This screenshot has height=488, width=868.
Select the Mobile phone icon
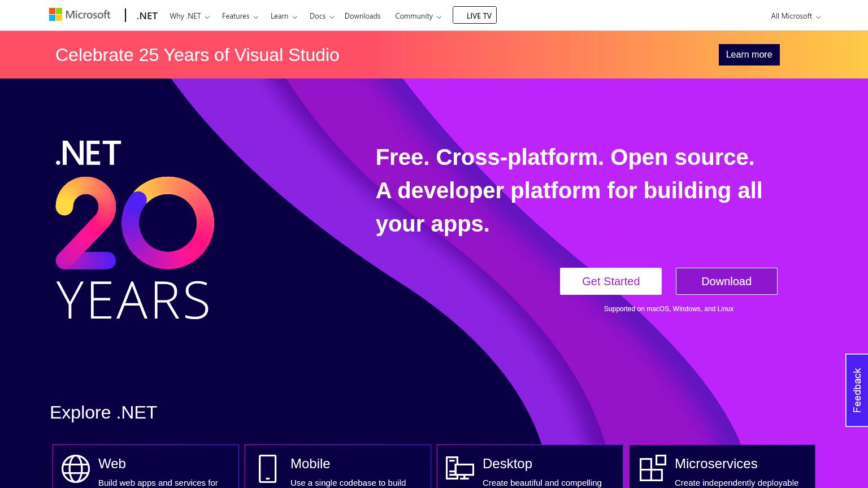[x=267, y=469]
